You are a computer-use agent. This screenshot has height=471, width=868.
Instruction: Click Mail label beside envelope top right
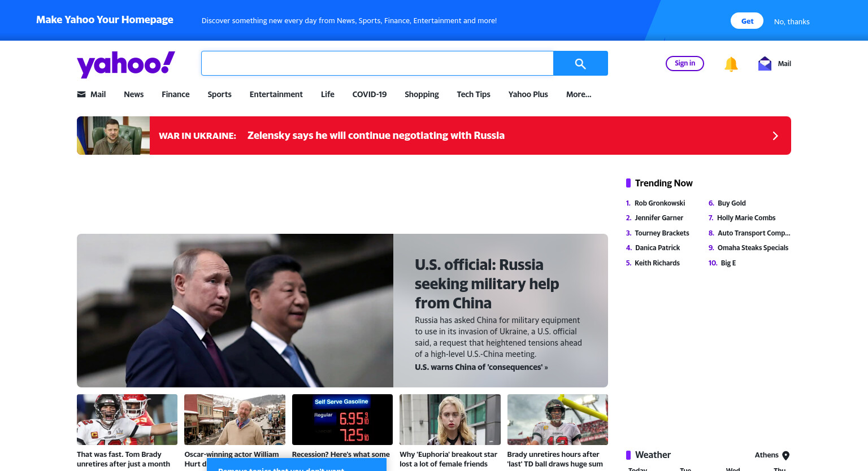click(x=784, y=64)
